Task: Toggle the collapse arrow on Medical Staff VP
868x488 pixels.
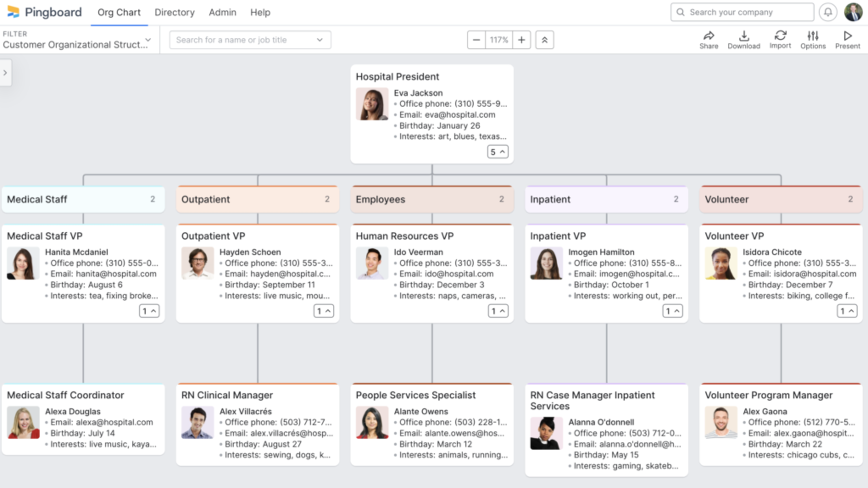Action: click(x=149, y=311)
